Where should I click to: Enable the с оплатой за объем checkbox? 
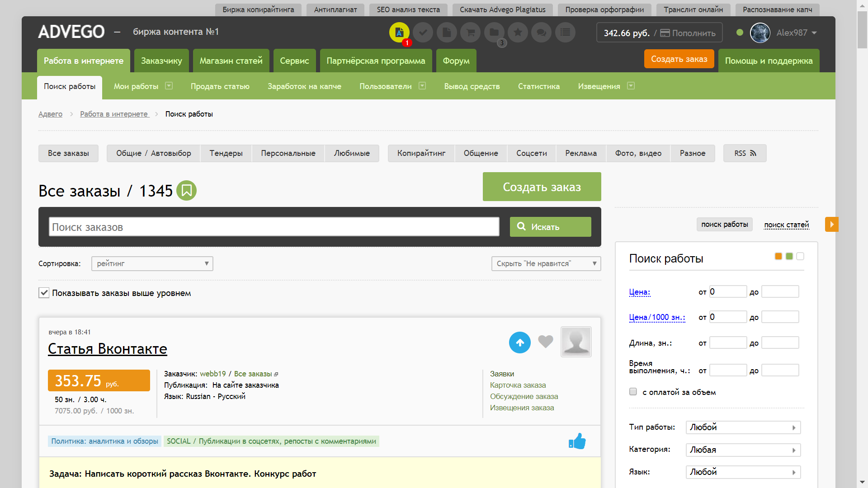(x=633, y=392)
